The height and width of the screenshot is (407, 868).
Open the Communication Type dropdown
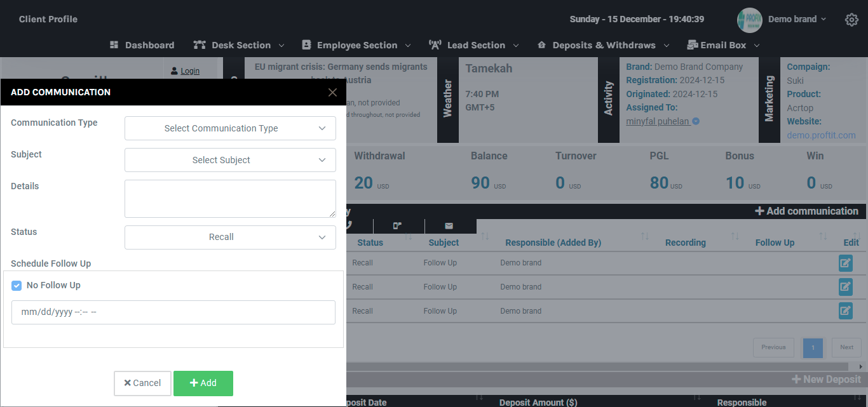(x=230, y=128)
